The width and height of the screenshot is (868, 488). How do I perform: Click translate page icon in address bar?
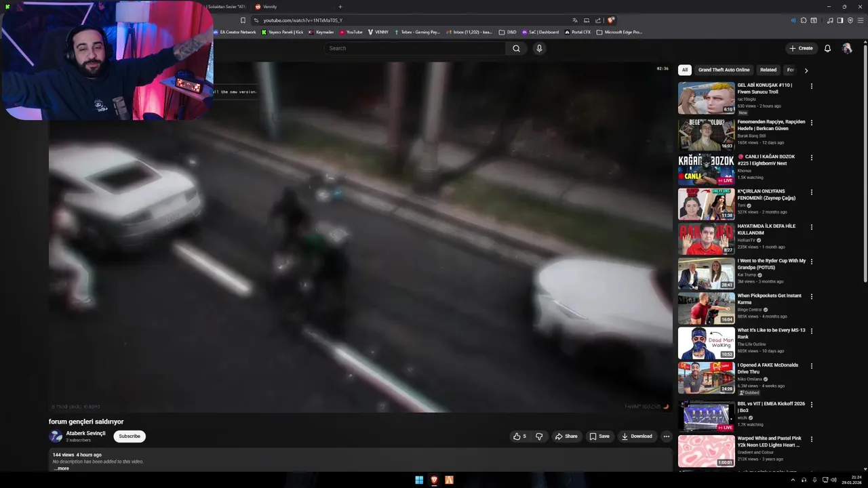tap(574, 20)
